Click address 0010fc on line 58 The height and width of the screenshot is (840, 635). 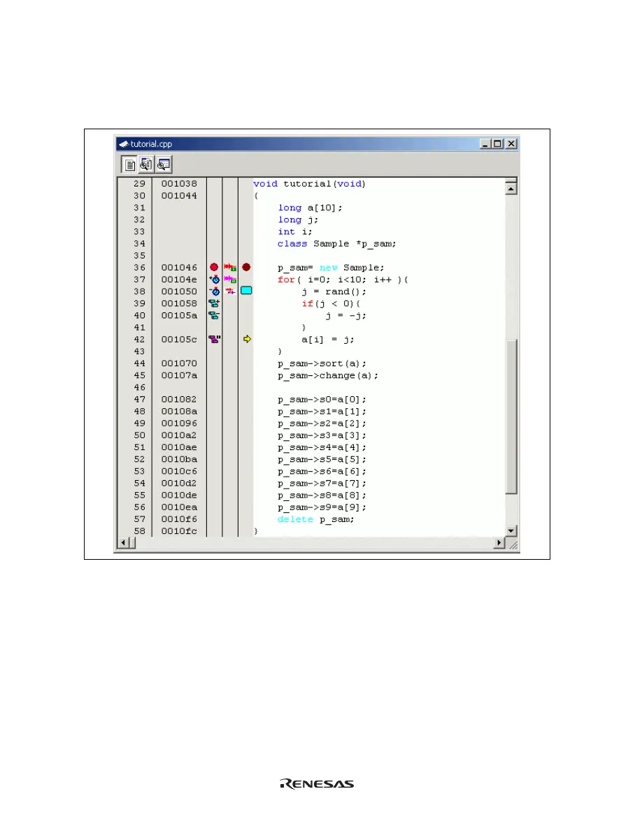coord(179,531)
